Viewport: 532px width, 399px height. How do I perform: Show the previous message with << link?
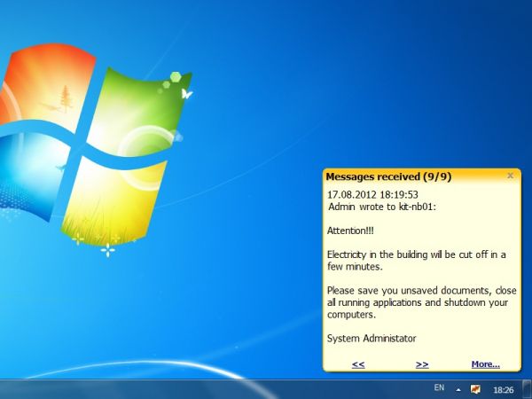point(358,364)
